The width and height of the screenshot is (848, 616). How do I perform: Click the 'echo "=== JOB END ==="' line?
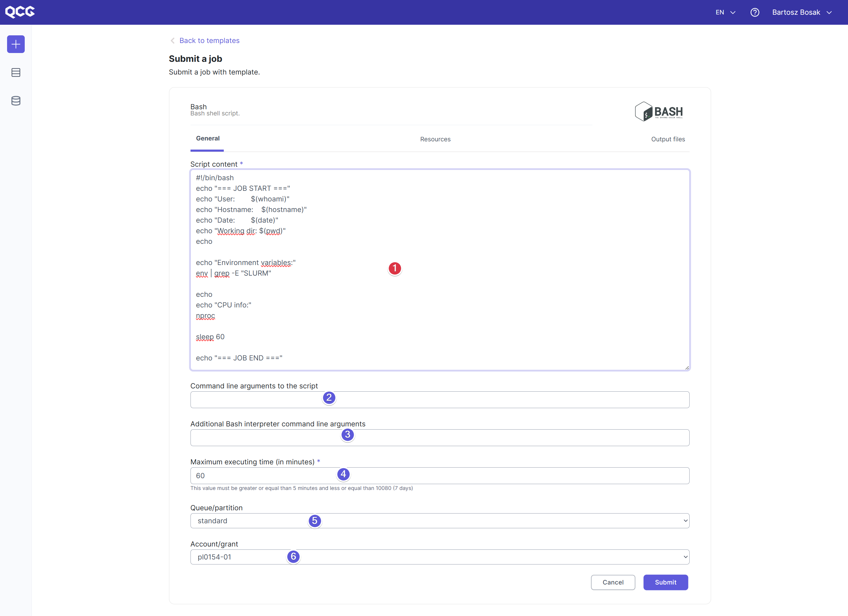[x=239, y=358]
